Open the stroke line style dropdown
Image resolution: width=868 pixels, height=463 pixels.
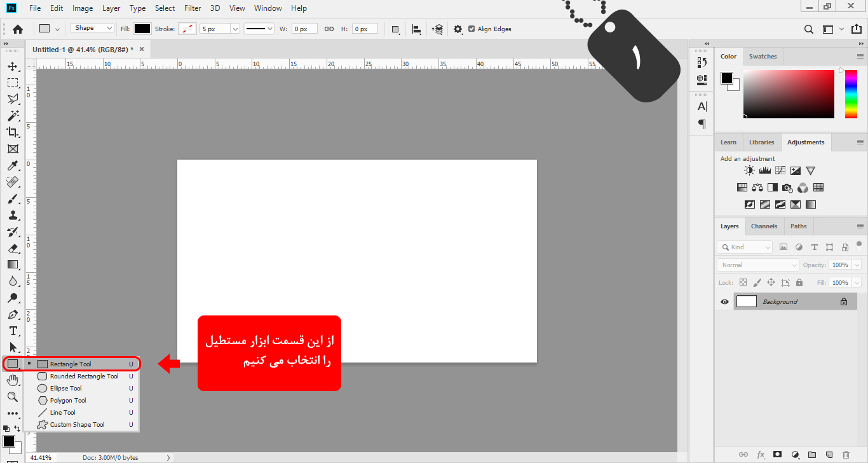click(x=259, y=29)
